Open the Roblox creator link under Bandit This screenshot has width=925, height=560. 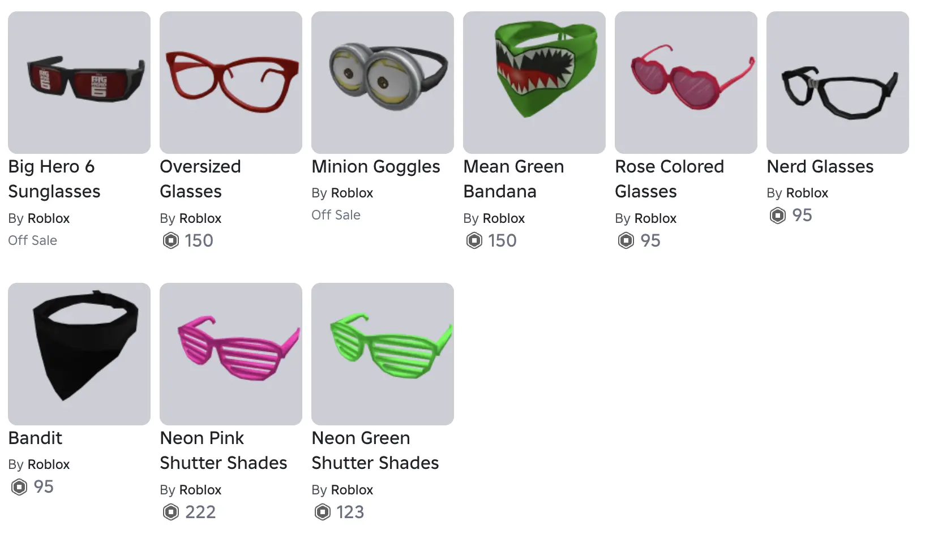49,464
